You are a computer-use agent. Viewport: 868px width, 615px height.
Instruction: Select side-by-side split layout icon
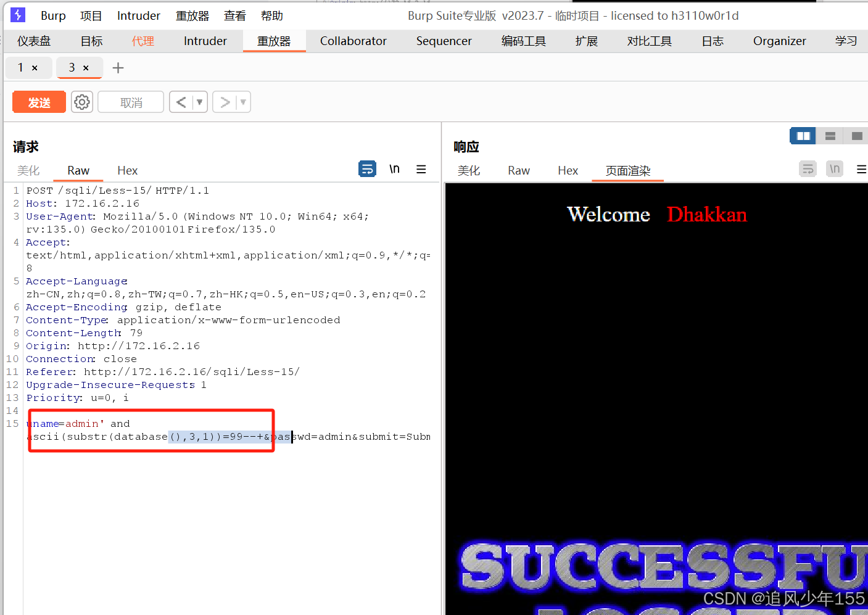click(803, 136)
